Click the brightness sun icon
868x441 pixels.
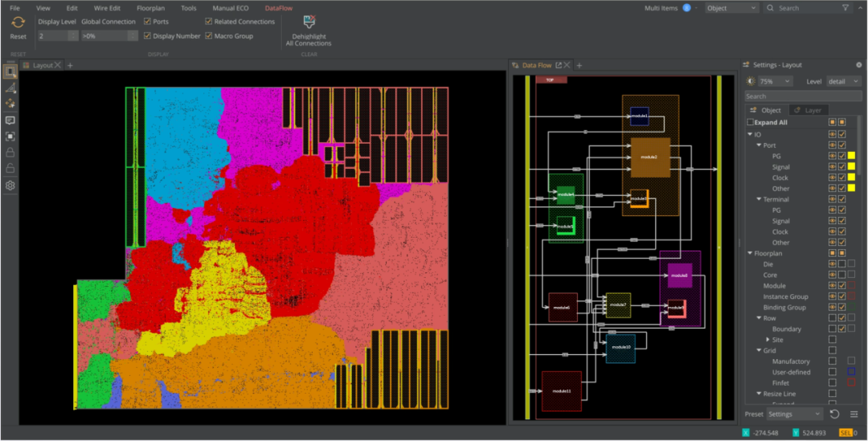[751, 81]
